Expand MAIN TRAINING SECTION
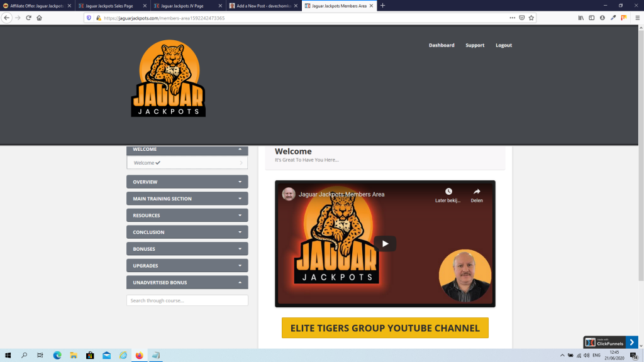 [x=187, y=199]
